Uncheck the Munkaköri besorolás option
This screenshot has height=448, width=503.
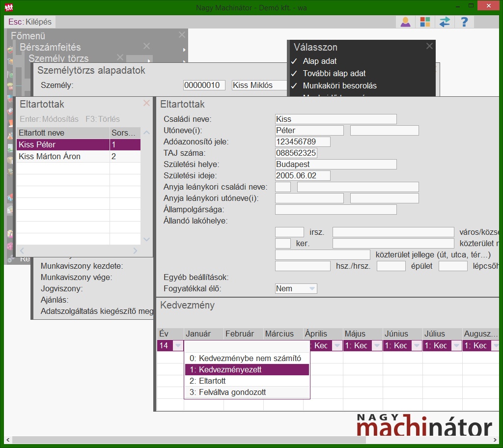coord(339,85)
